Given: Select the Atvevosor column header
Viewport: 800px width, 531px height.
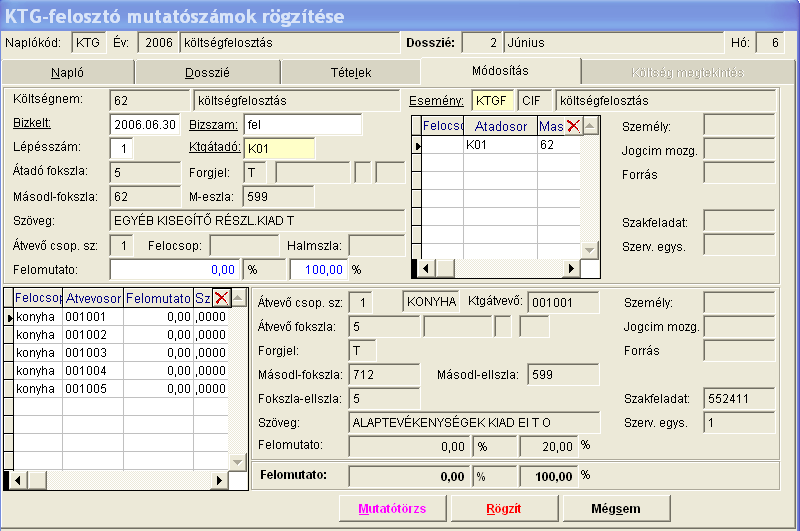Looking at the screenshot, I should click(x=93, y=298).
